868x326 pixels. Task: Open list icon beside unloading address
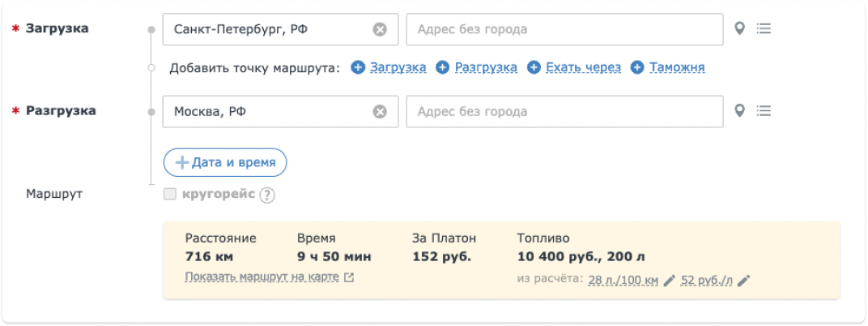763,112
